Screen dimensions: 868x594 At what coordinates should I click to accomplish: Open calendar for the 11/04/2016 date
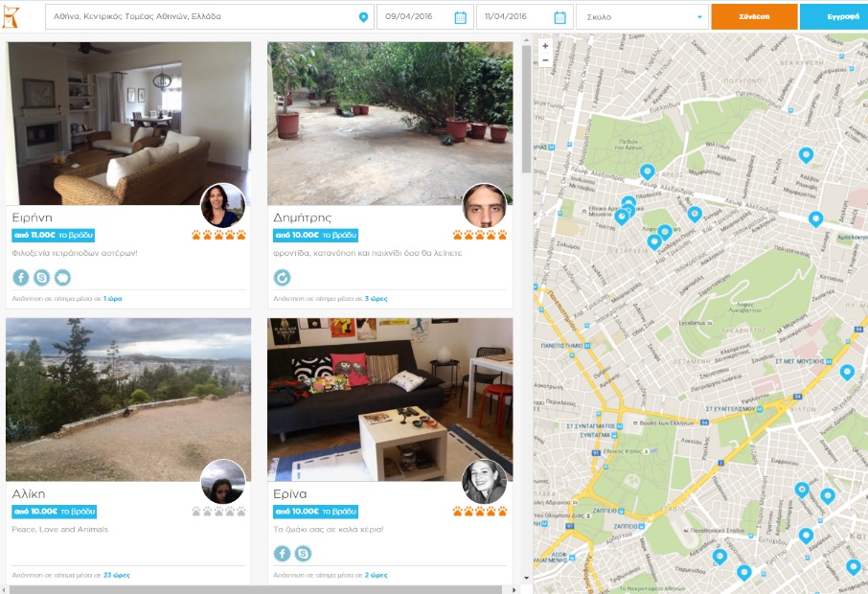point(560,17)
